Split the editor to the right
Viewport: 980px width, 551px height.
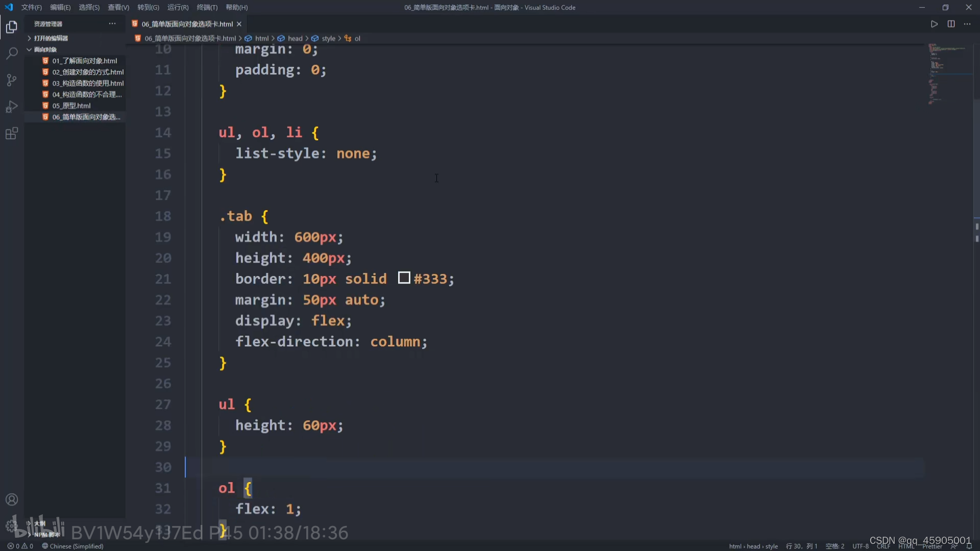(951, 24)
